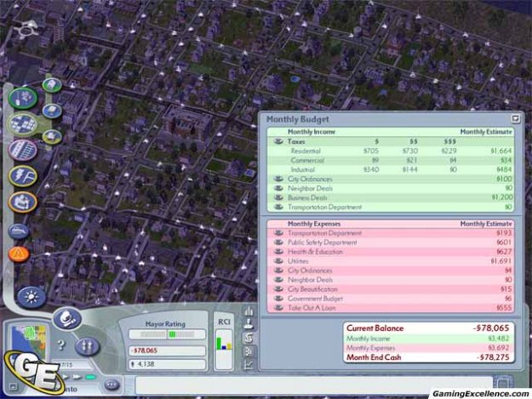Click the Business Deals value $1,200
Image resolution: width=532 pixels, height=399 pixels.
click(x=502, y=197)
